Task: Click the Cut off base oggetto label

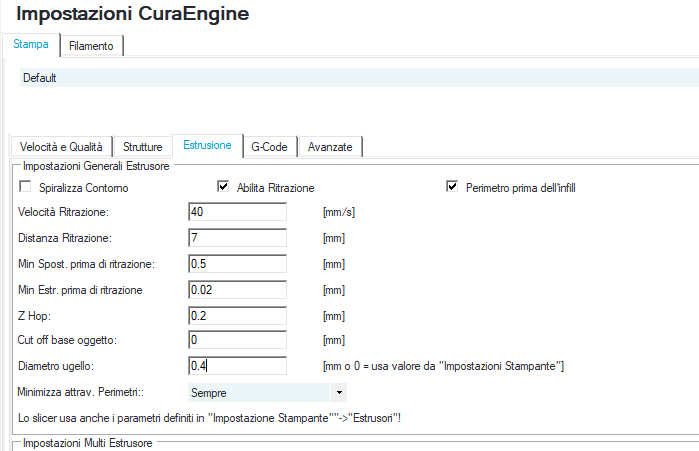Action: [x=67, y=340]
